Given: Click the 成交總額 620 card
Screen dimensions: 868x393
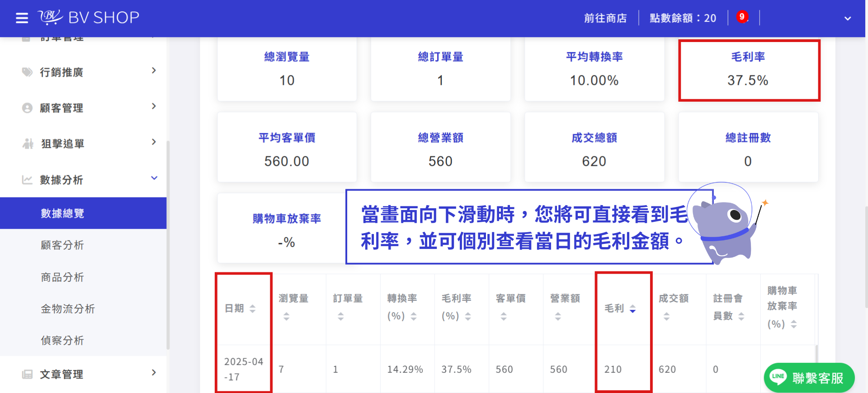Looking at the screenshot, I should tap(594, 147).
